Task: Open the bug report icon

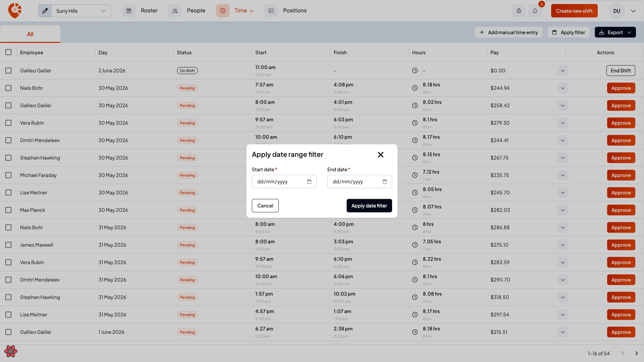Action: pyautogui.click(x=519, y=11)
